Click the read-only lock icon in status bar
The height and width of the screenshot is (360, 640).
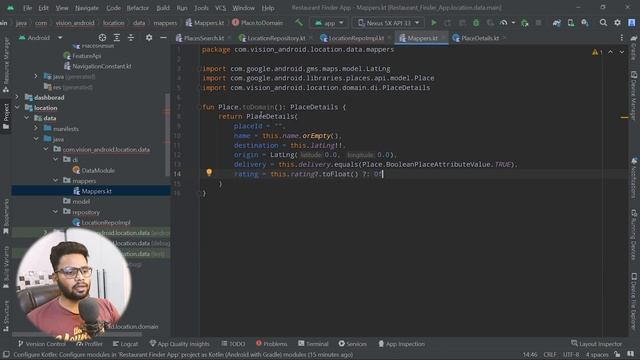(617, 354)
